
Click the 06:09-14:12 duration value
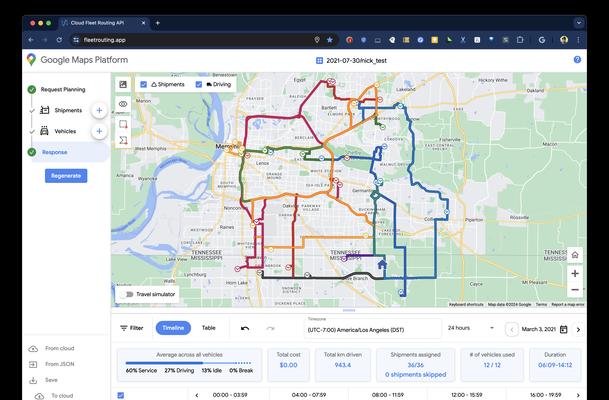coord(555,365)
